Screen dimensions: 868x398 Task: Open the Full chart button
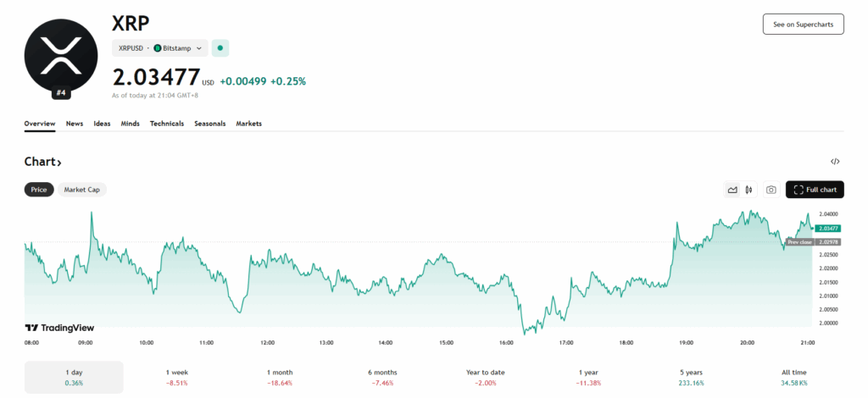[815, 190]
